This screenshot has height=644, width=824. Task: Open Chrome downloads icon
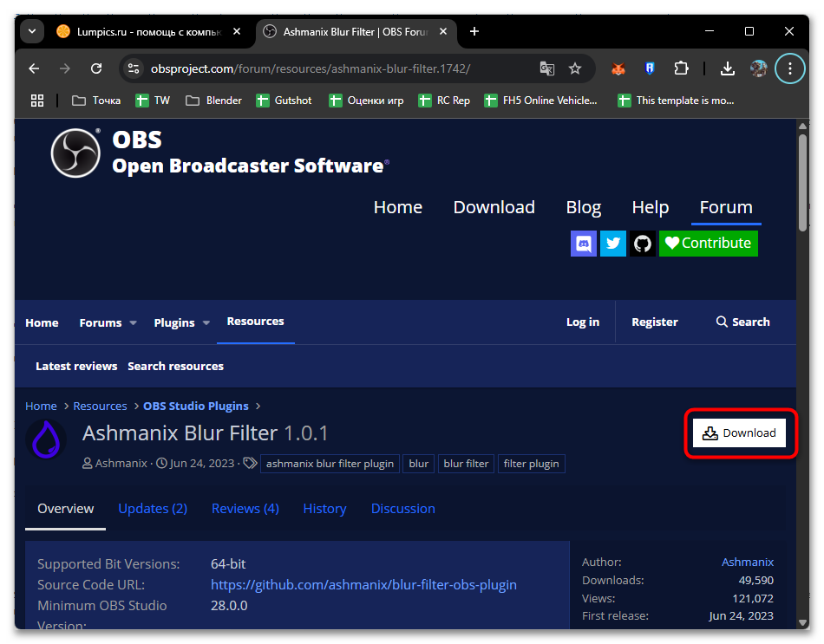(728, 68)
